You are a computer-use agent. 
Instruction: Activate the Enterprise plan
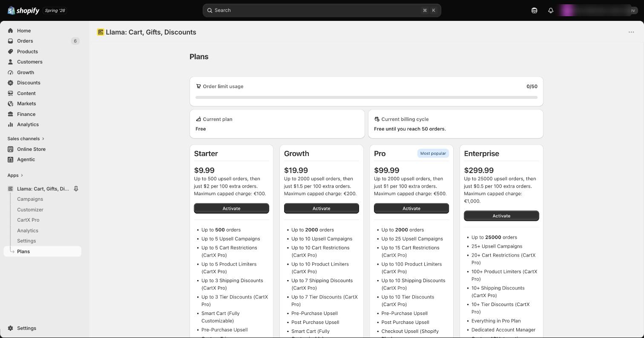[x=501, y=216]
